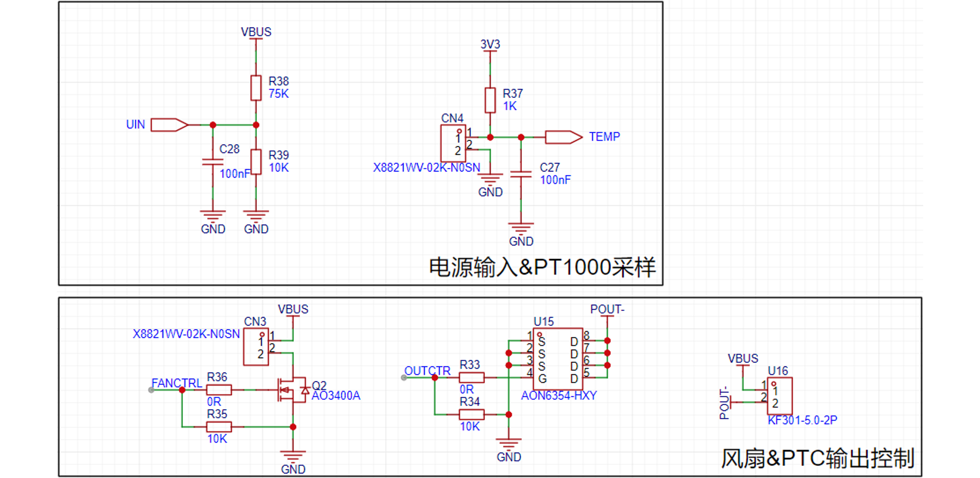Click the junction dot between UIN and C28
The image size is (980, 478).
click(213, 125)
